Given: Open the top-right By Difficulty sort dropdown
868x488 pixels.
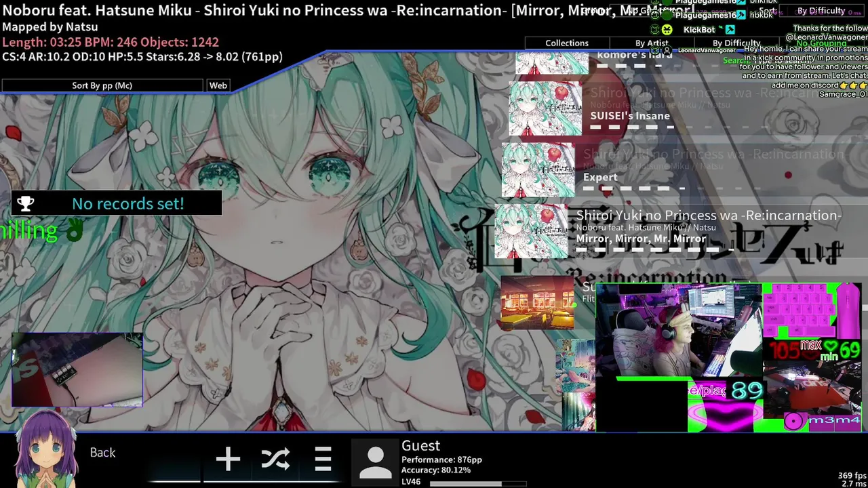Looking at the screenshot, I should coord(821,11).
